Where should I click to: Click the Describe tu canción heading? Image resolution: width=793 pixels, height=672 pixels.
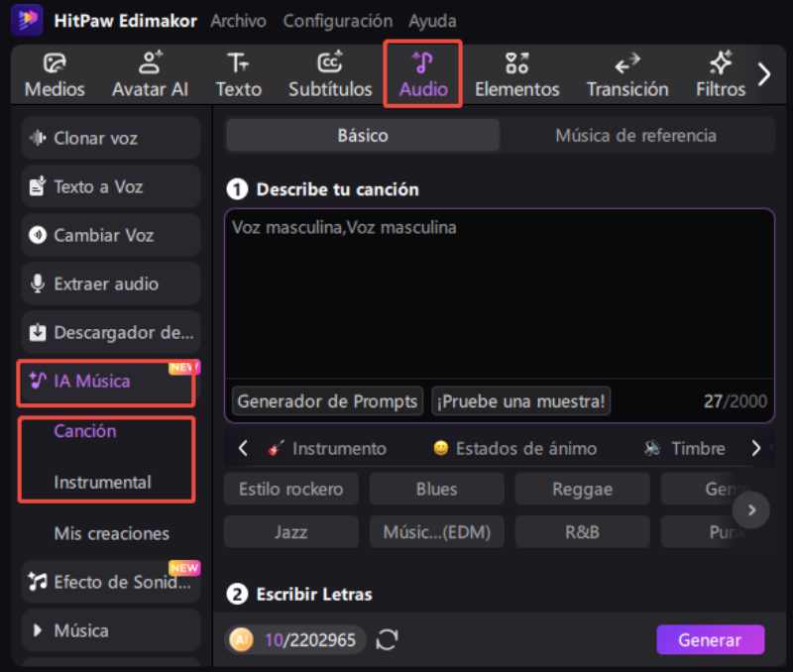point(337,189)
